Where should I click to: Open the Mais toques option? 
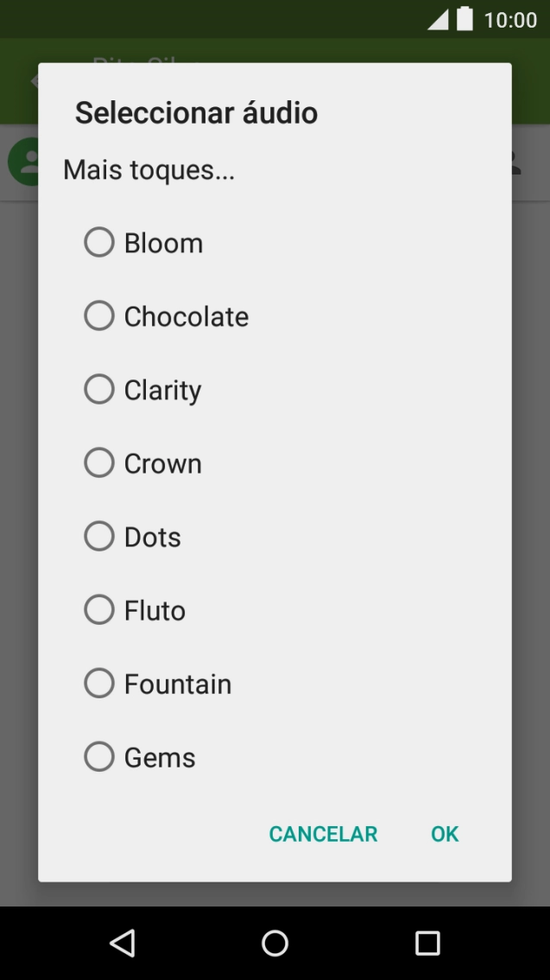tap(149, 170)
